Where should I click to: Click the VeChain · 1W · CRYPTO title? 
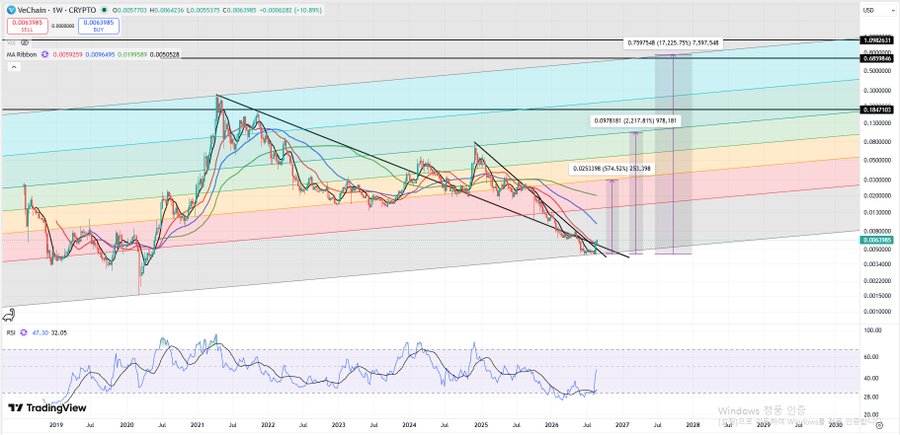coord(57,10)
